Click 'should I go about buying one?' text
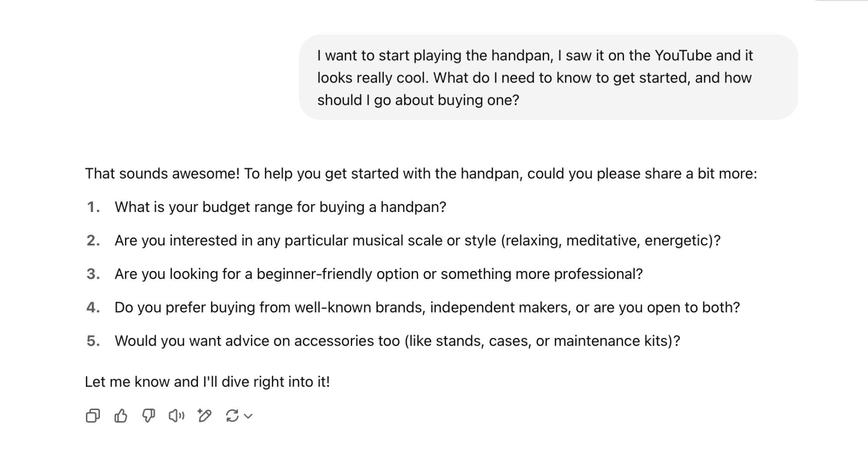Image resolution: width=868 pixels, height=450 pixels. click(x=418, y=100)
